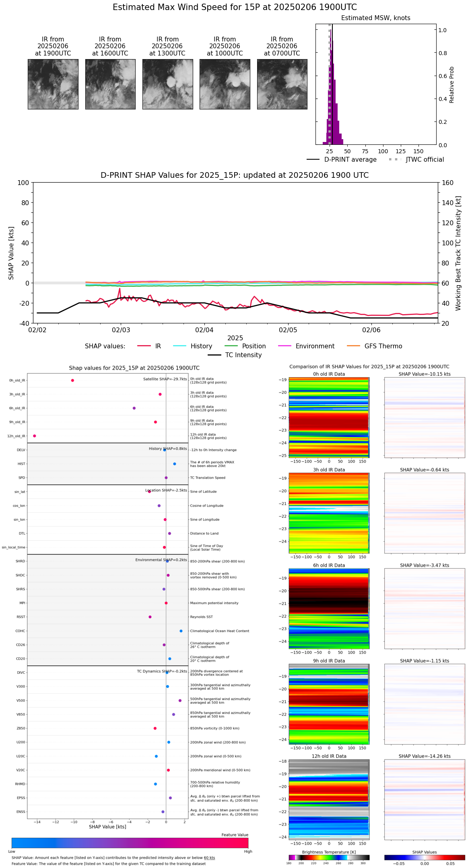Open the IR thumbnail from 1300UTC
Image resolution: width=470 pixels, height=868 pixels.
tap(167, 84)
